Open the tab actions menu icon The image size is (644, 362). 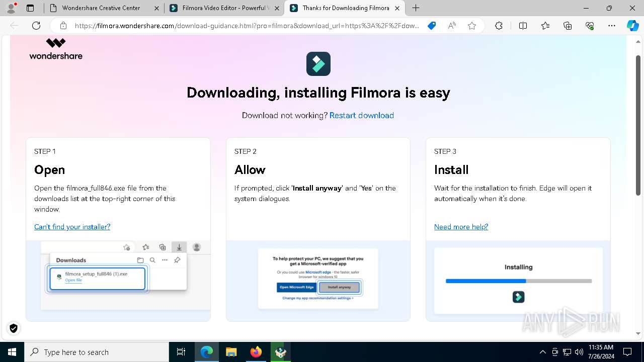pyautogui.click(x=30, y=8)
